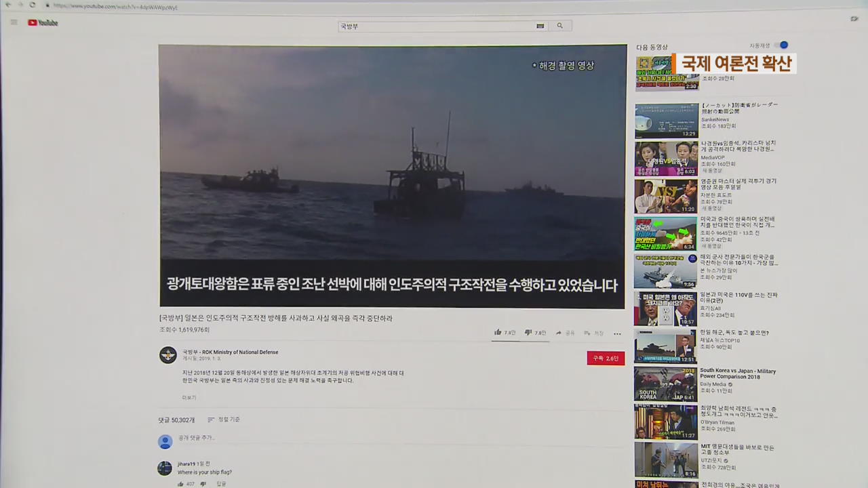Click the MediaVOP channel name

click(x=713, y=157)
